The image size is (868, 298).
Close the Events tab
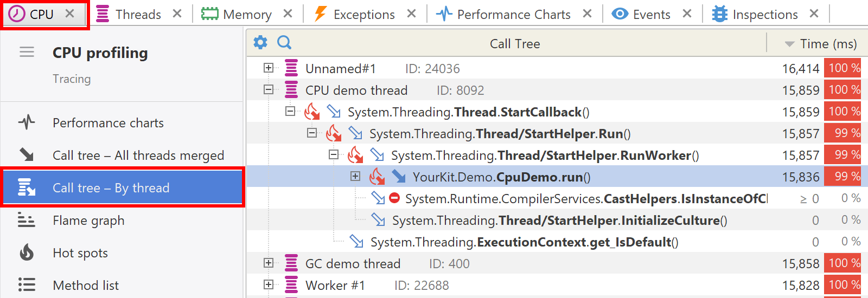(x=687, y=14)
